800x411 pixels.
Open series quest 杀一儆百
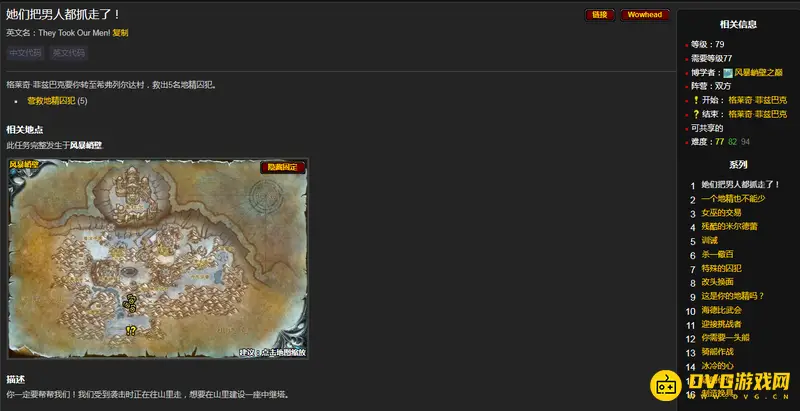(x=717, y=254)
